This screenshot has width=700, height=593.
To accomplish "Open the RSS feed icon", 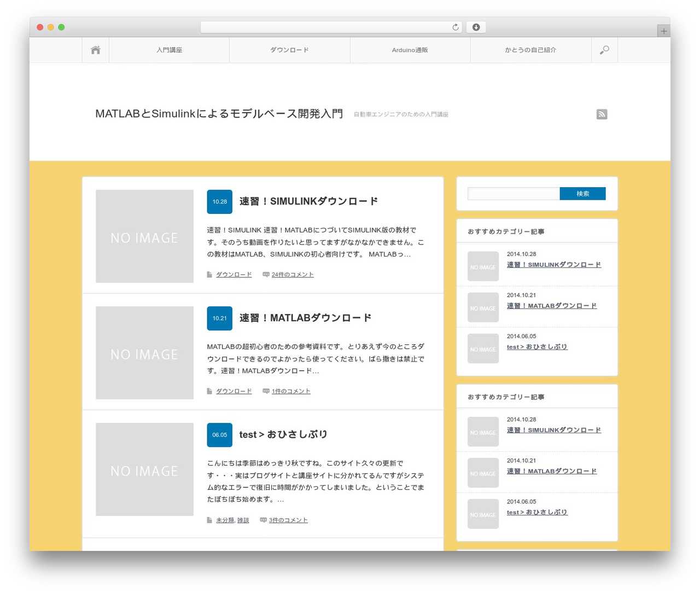I will (x=602, y=114).
